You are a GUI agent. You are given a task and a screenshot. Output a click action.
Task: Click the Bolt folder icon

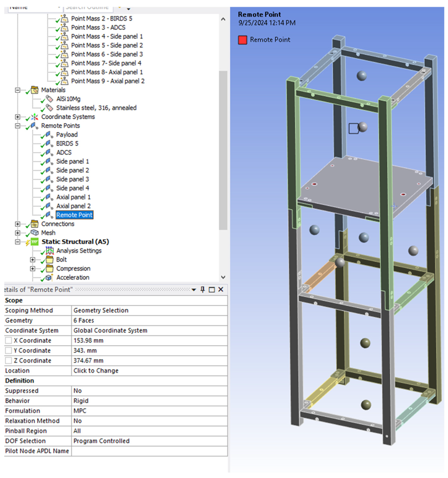point(50,260)
